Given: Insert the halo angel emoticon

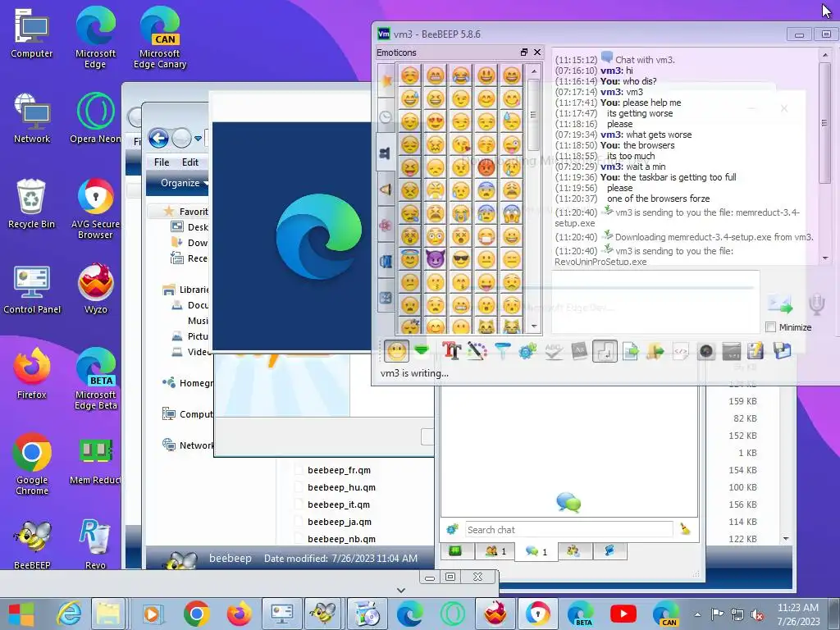Looking at the screenshot, I should pos(410,259).
